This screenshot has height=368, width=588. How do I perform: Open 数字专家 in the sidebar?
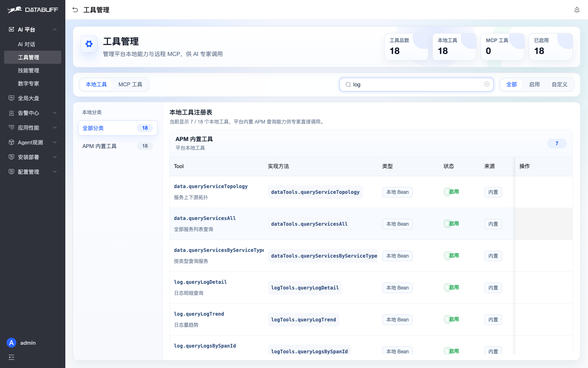pyautogui.click(x=33, y=83)
